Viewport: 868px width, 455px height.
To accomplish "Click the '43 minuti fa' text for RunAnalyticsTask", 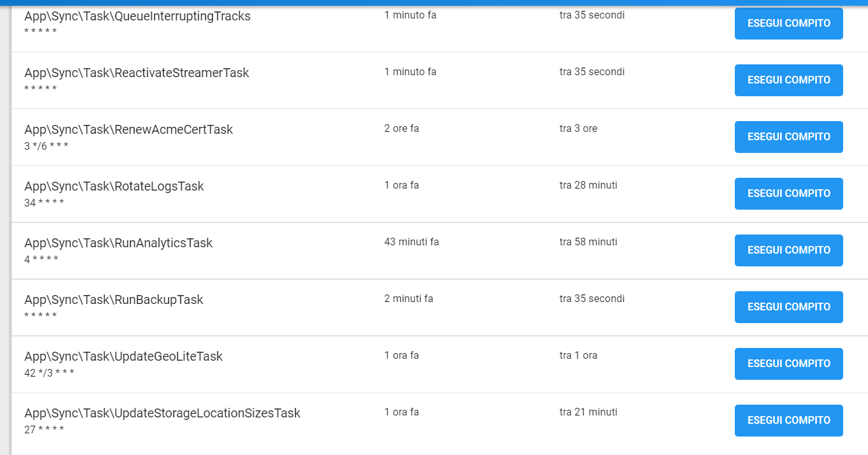I will pos(412,242).
